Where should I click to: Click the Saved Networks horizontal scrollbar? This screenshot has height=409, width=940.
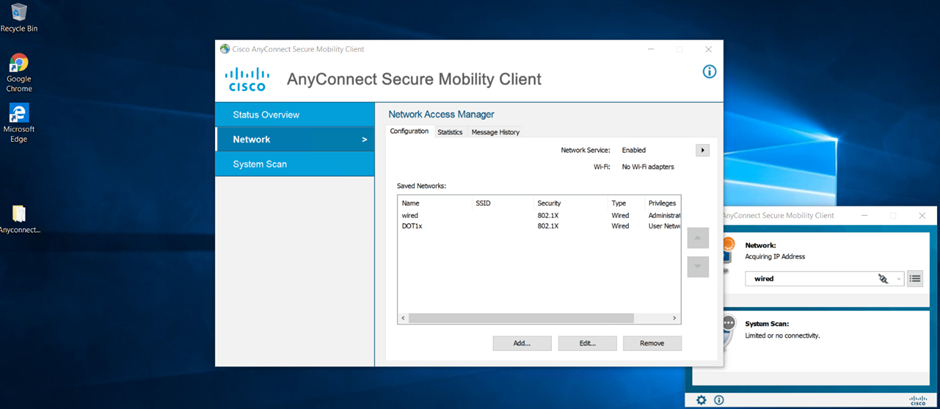tap(540, 318)
